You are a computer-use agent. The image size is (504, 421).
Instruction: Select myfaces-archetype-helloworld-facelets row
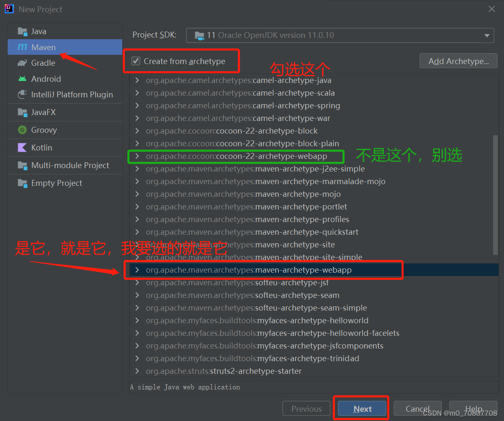[314, 333]
